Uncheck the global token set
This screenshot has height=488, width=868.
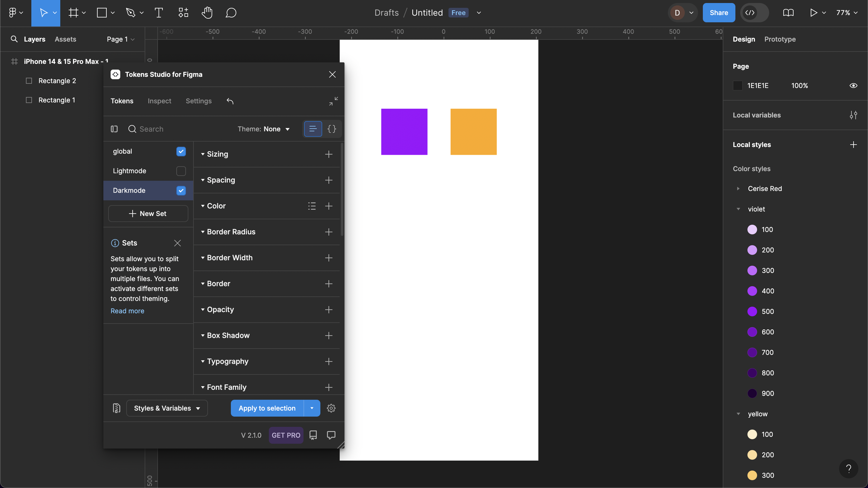point(181,152)
